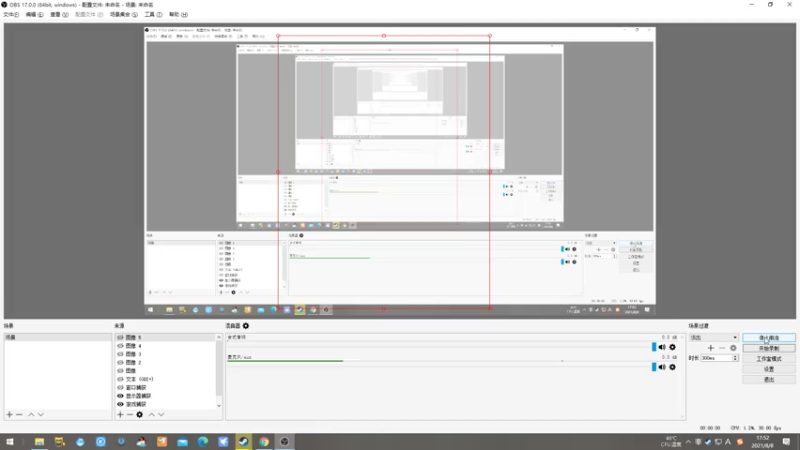
Task: Add a scene transition with plus icon
Action: pos(710,347)
